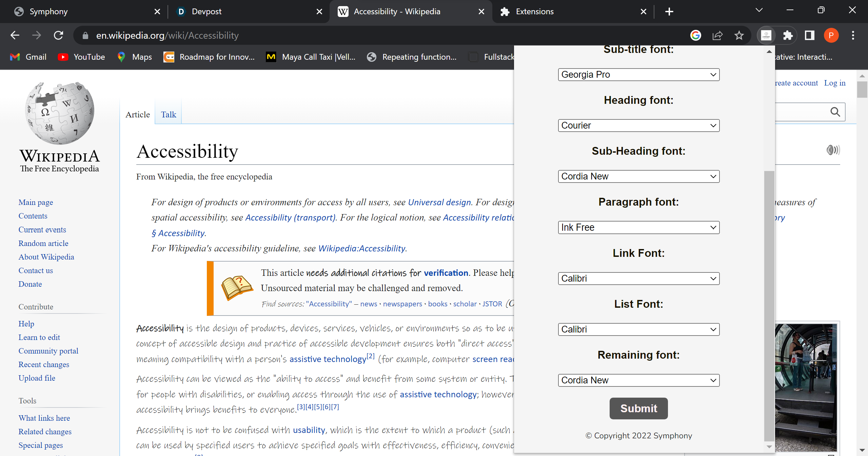The width and height of the screenshot is (868, 456).
Task: Open the Random article sidebar link
Action: (x=43, y=243)
